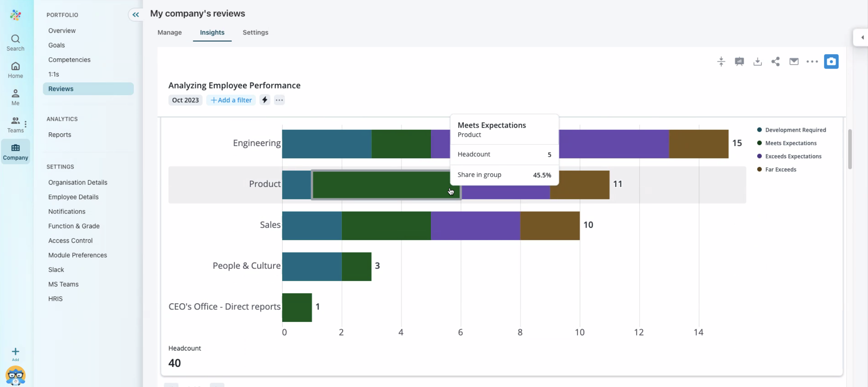The height and width of the screenshot is (387, 868).
Task: Click Add a filter button
Action: 231,100
